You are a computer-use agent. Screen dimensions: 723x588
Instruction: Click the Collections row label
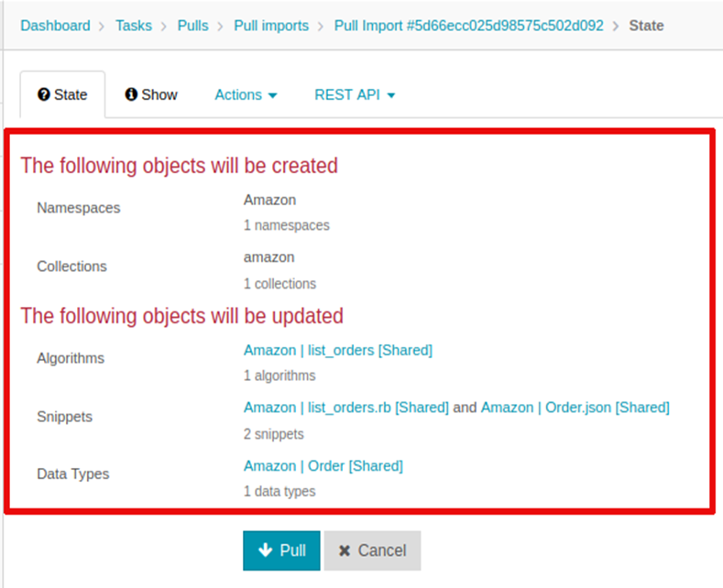(x=71, y=267)
